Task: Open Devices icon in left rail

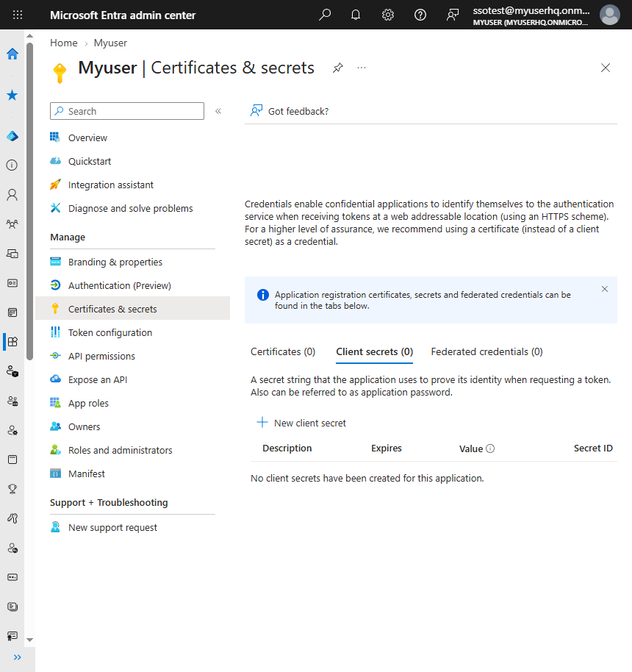Action: (12, 254)
